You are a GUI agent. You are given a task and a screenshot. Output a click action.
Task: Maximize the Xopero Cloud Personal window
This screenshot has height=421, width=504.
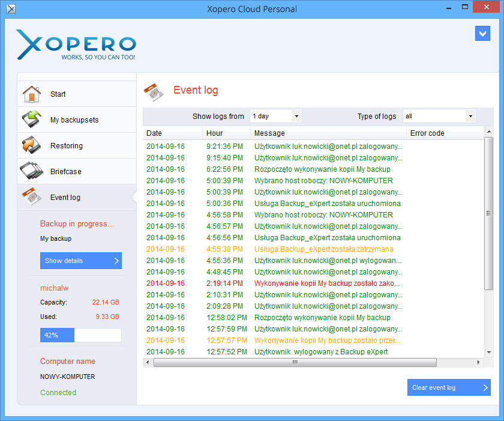coord(465,7)
